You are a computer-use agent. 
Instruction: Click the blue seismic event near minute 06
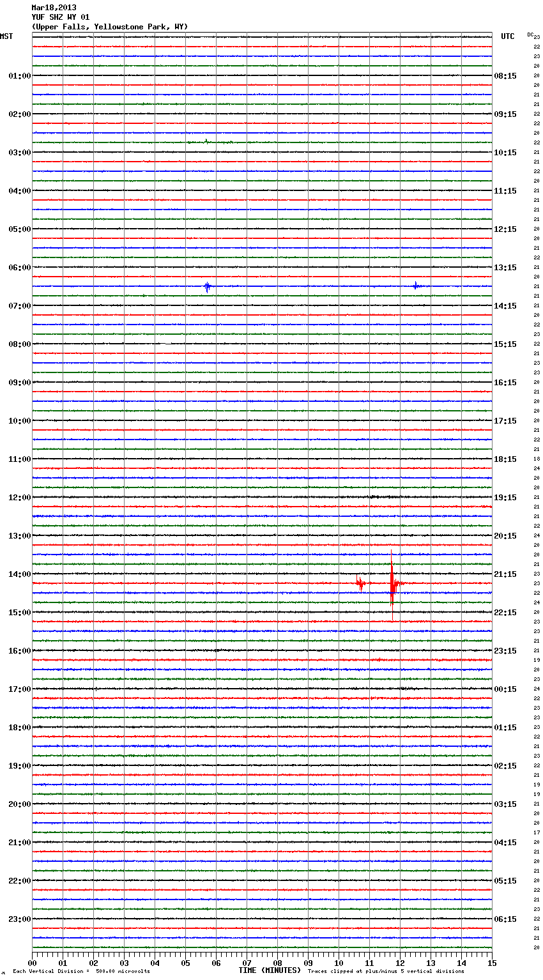pos(207,287)
